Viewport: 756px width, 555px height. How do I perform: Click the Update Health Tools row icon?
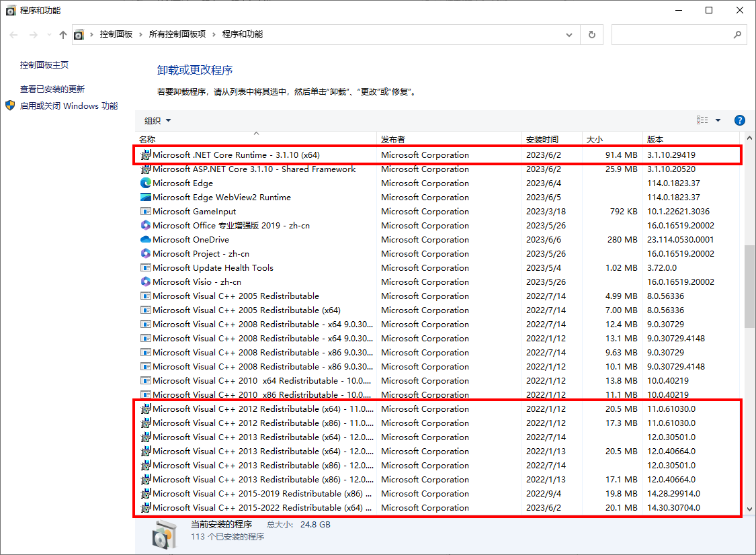[x=146, y=267]
